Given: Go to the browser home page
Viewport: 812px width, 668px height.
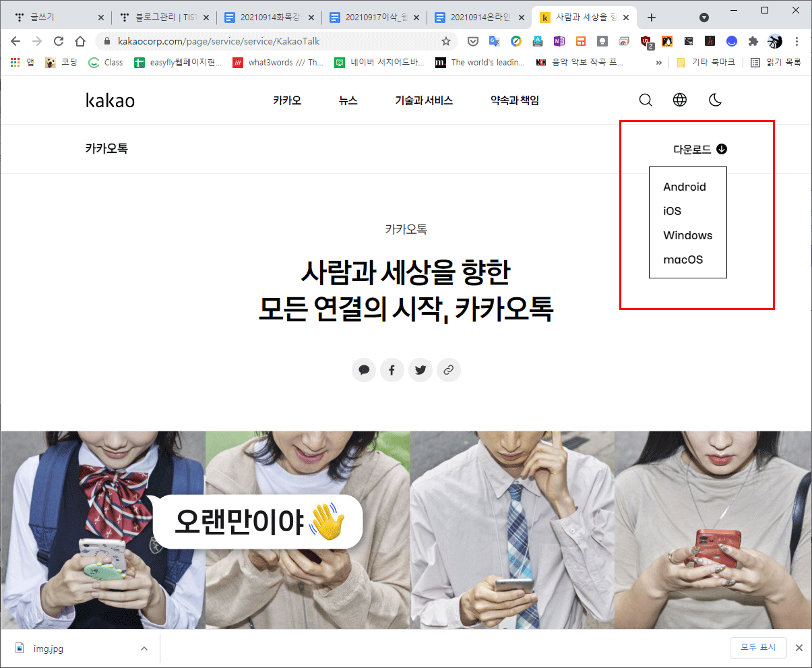Looking at the screenshot, I should pos(80,41).
